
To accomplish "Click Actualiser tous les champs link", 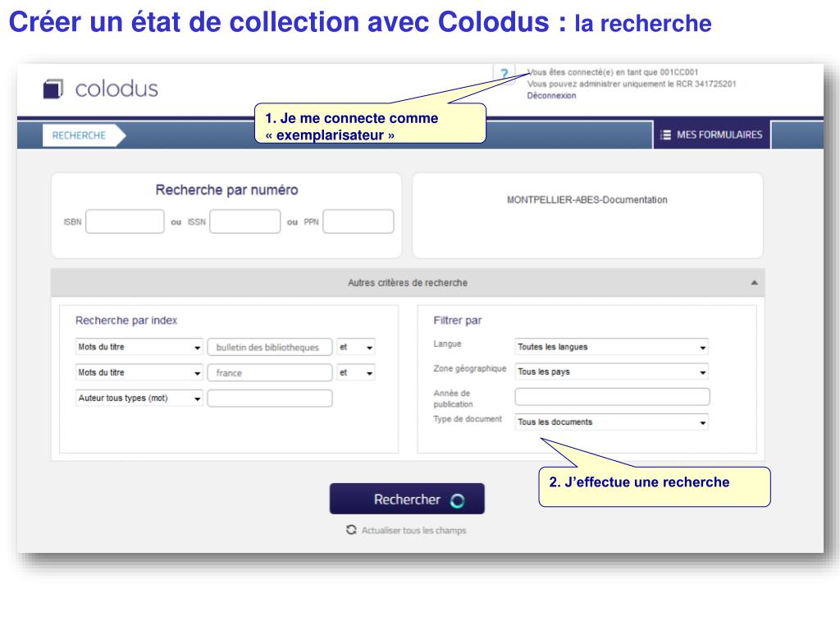I will pyautogui.click(x=413, y=531).
